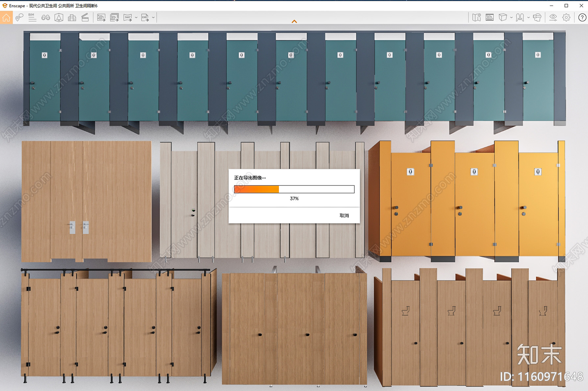
Task: Click the Batch Rendering export icon
Action: coord(114,17)
